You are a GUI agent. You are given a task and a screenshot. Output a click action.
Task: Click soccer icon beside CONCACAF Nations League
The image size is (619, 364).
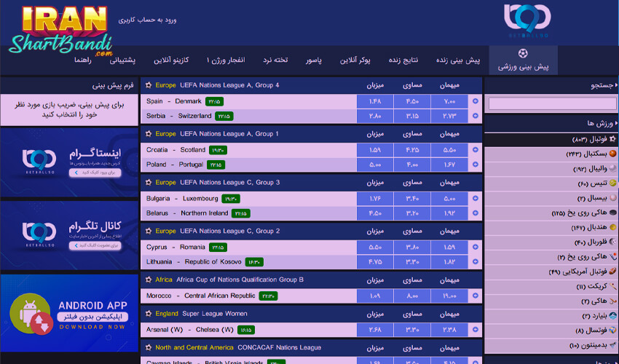coord(149,347)
